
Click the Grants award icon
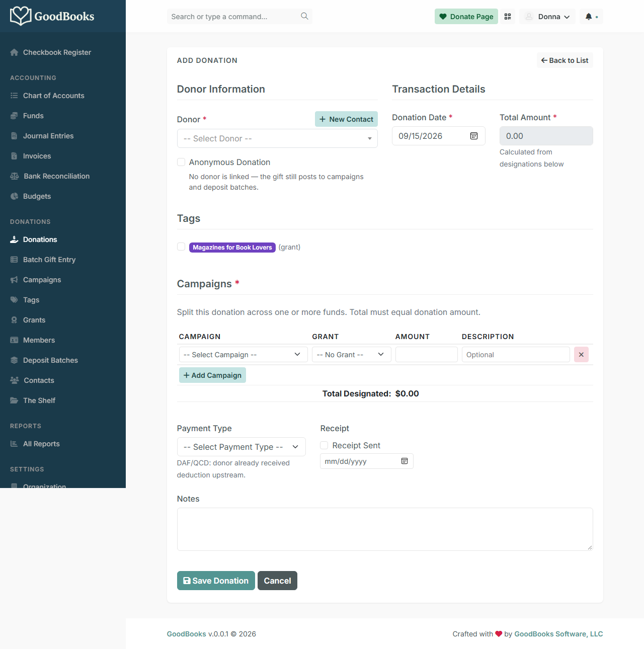(14, 320)
